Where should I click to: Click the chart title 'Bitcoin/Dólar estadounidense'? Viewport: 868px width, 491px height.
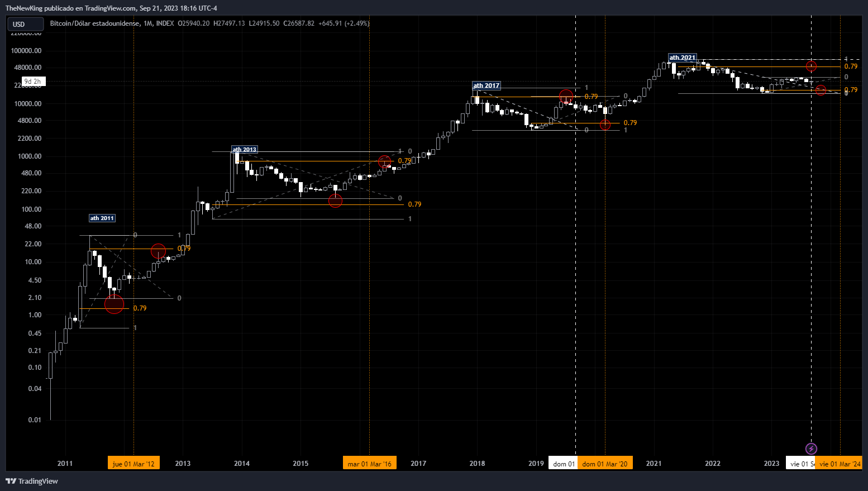(x=95, y=23)
